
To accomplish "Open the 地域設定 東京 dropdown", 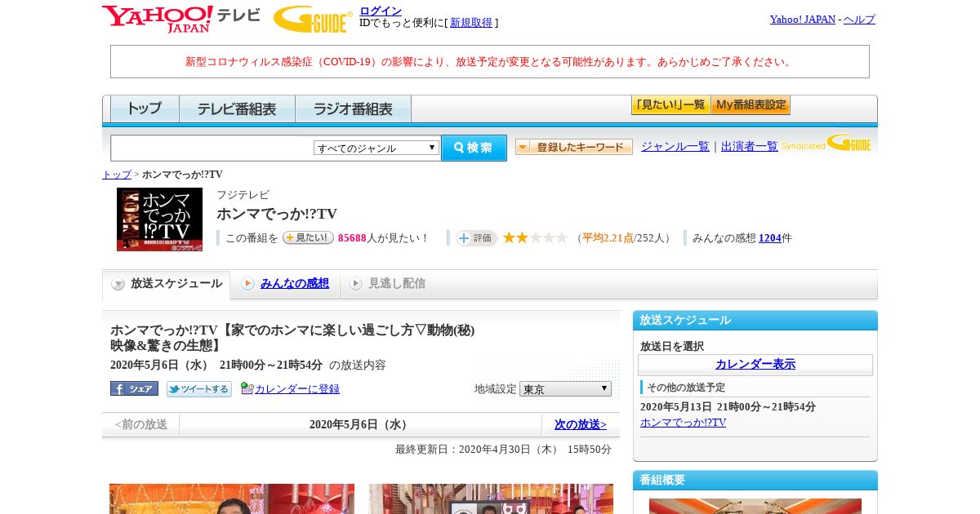I will (x=565, y=389).
